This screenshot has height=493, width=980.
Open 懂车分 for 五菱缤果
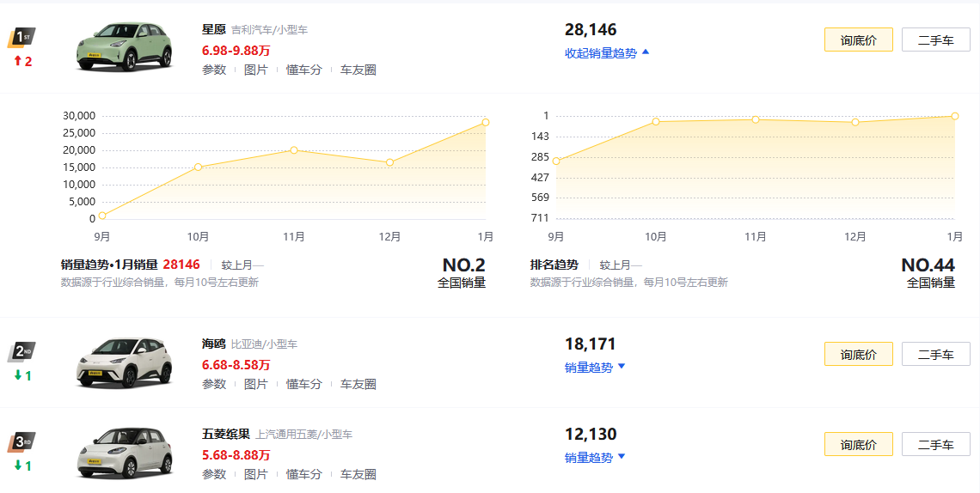(x=303, y=474)
